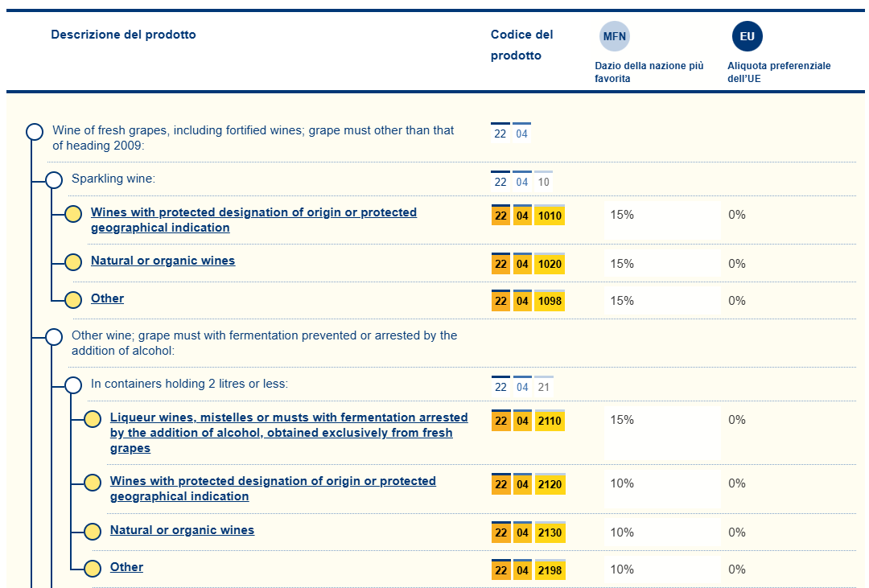Click yellow node beside 'Other' under 2 litres containers
Screen dimensions: 869x588
(93, 569)
